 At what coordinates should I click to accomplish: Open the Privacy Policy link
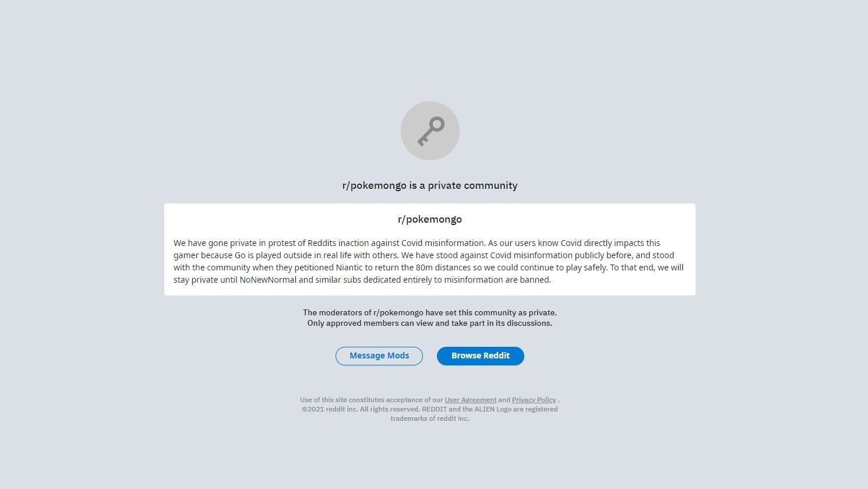click(534, 400)
